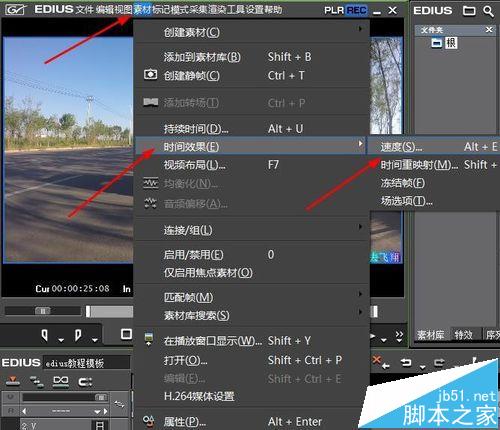Viewport: 500px width, 430px height.
Task: Click the stop square button
Action: tap(126, 334)
